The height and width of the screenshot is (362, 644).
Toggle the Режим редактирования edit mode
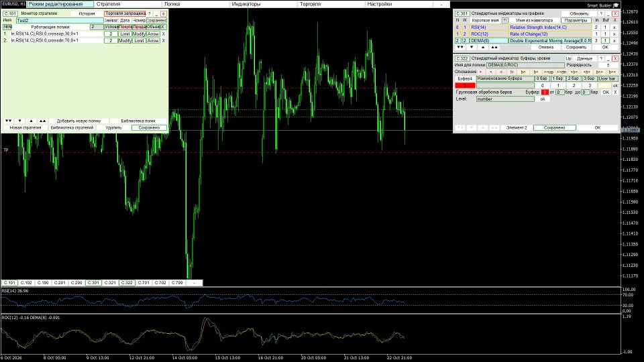click(x=60, y=4)
